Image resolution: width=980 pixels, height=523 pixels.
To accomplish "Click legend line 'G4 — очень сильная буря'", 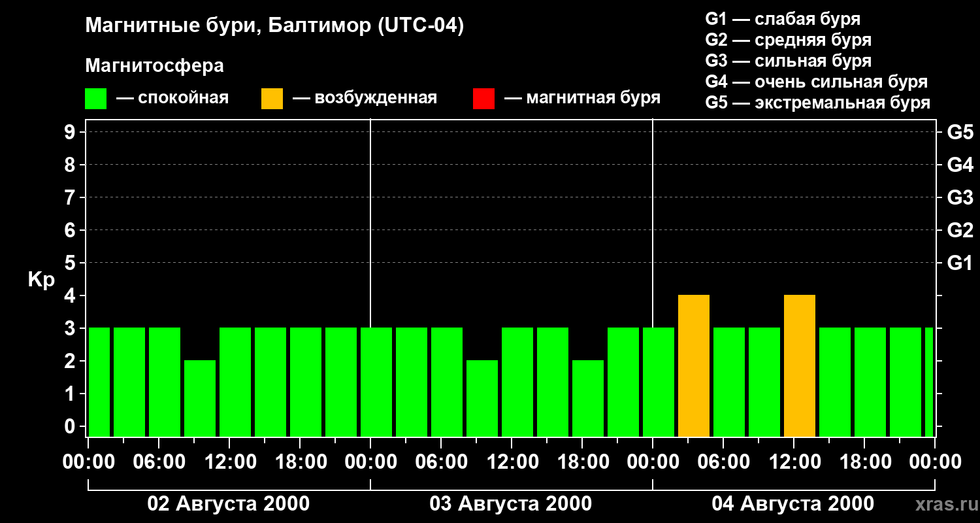I will coord(817,82).
